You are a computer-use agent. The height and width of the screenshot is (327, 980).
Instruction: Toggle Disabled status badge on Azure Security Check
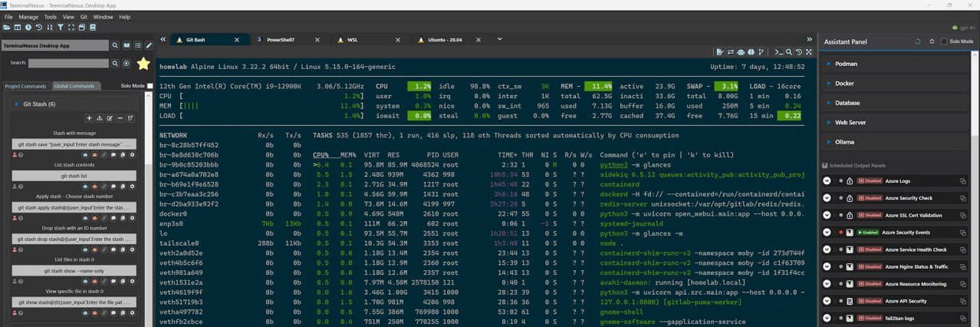click(870, 198)
